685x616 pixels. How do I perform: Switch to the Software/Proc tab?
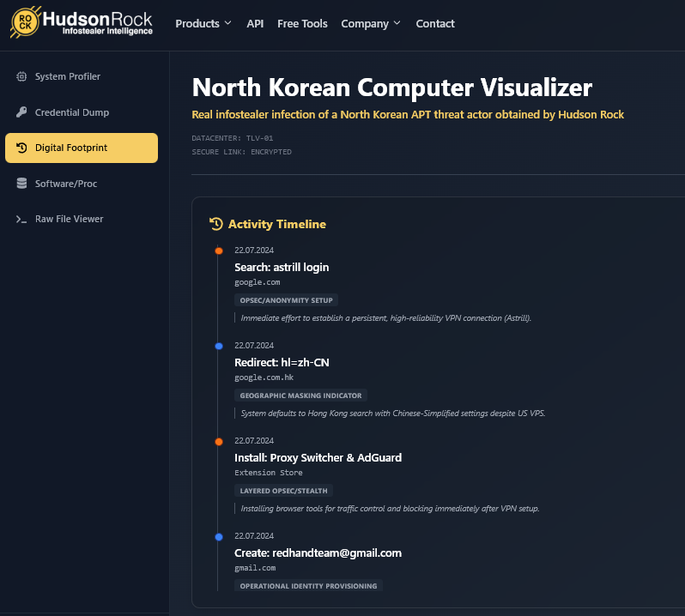82,184
